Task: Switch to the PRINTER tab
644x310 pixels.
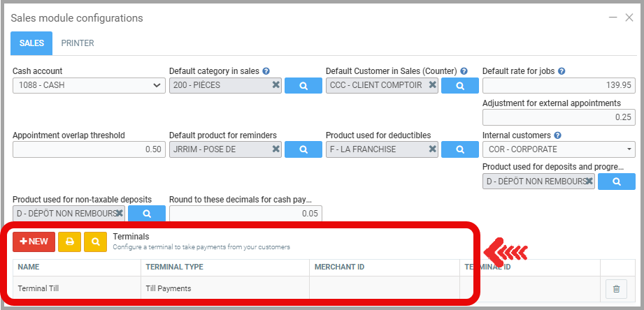Action: [78, 43]
